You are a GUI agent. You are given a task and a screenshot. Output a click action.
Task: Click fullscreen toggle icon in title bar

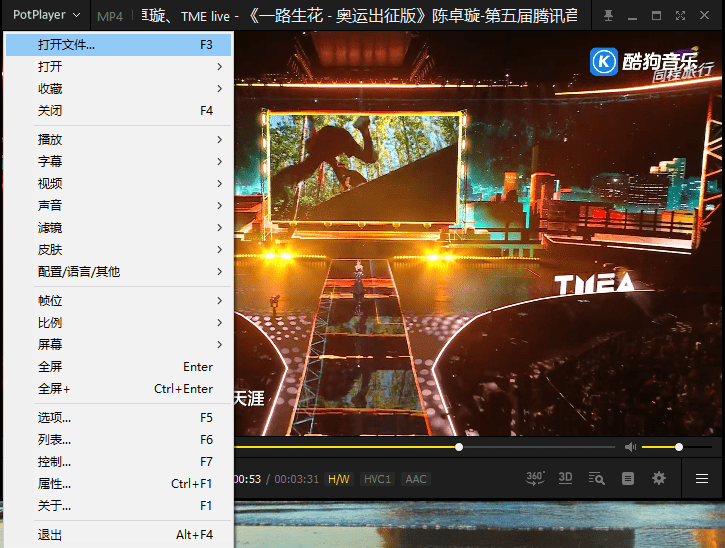680,16
